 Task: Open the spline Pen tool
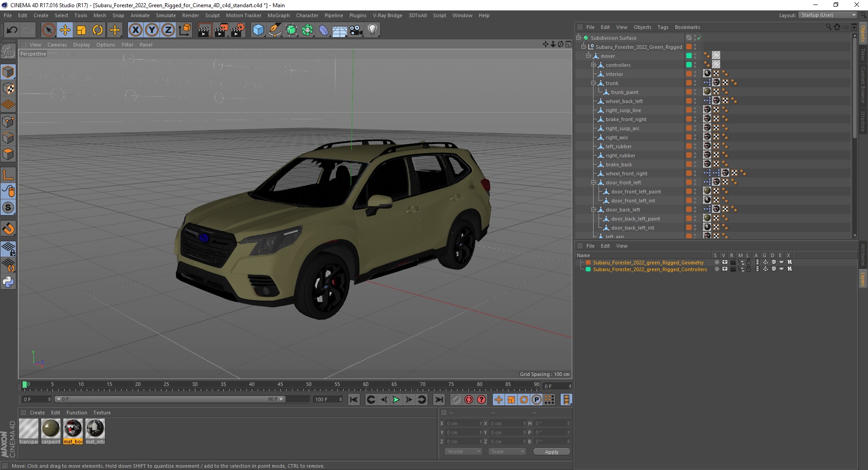pos(275,30)
